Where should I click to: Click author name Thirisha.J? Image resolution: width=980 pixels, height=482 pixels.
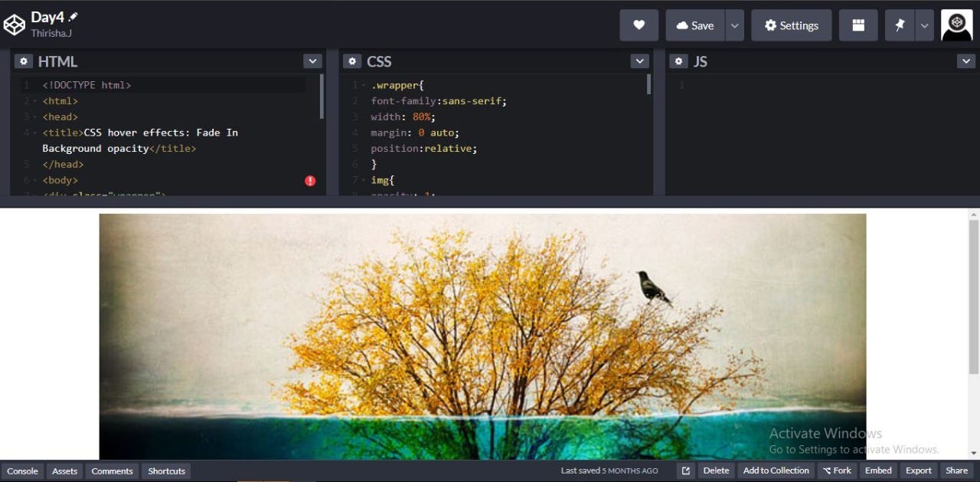[52, 34]
